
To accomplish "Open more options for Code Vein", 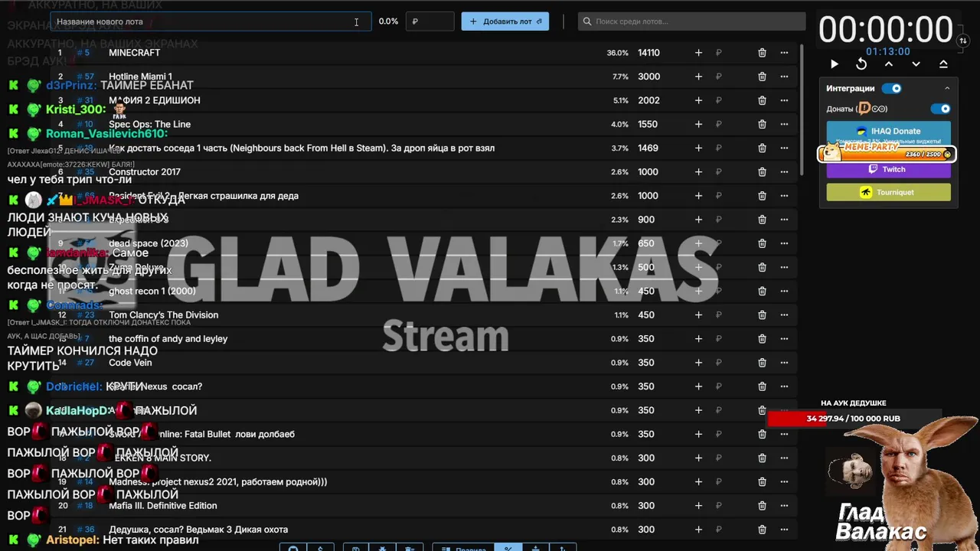I will [784, 363].
